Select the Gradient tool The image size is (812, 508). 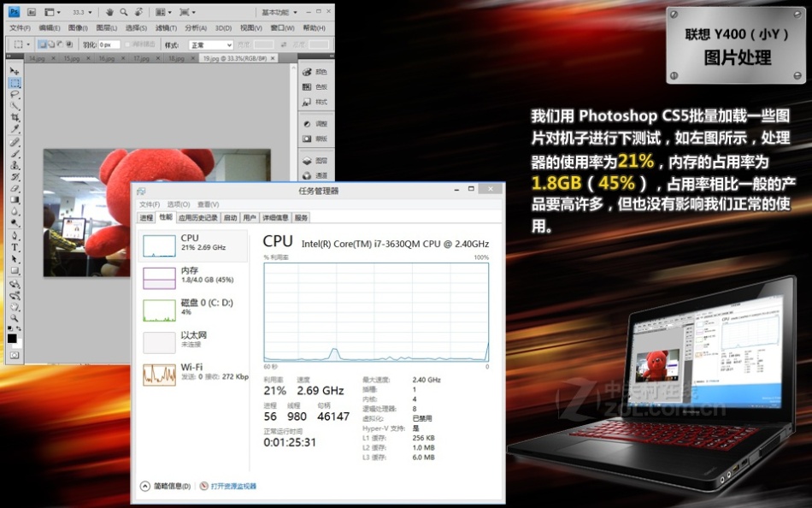[15, 199]
